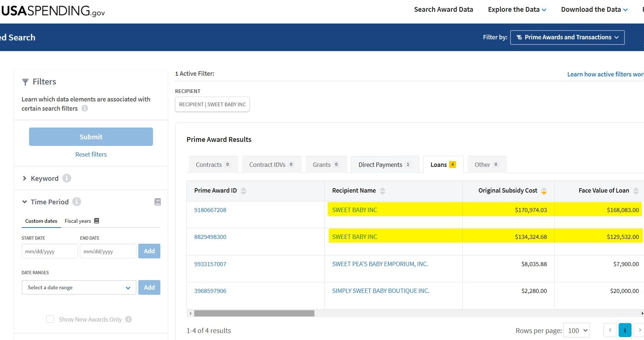Click the Submit filters button
The width and height of the screenshot is (644, 340).
tap(91, 137)
